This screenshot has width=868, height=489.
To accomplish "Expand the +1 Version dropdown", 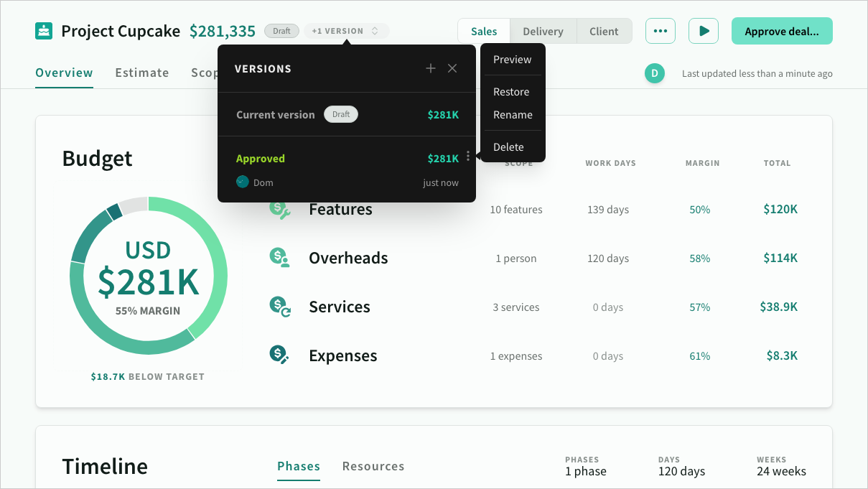I will pos(347,31).
